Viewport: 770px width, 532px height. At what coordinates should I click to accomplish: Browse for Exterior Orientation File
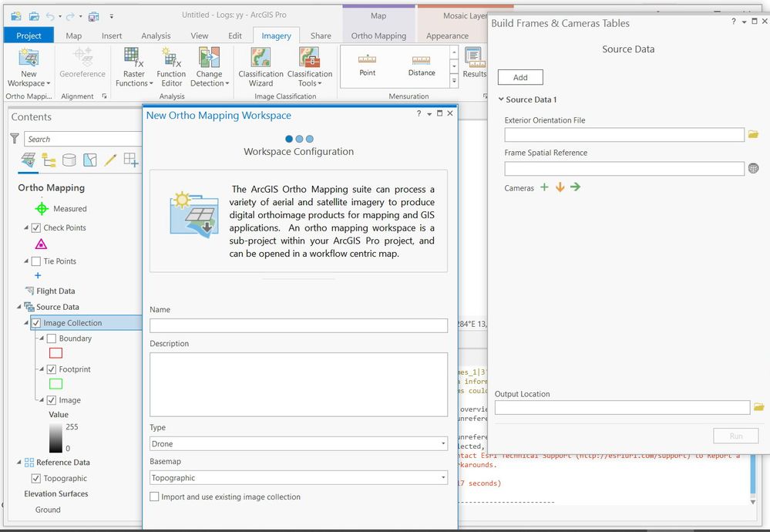pos(753,134)
